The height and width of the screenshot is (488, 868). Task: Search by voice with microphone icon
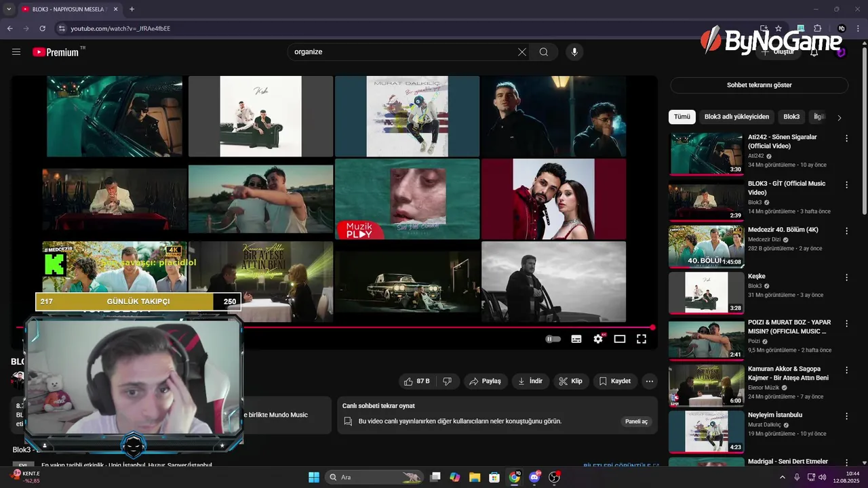tap(574, 52)
